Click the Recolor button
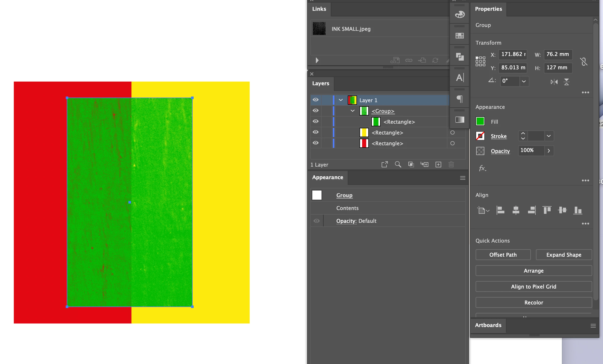 pyautogui.click(x=534, y=303)
